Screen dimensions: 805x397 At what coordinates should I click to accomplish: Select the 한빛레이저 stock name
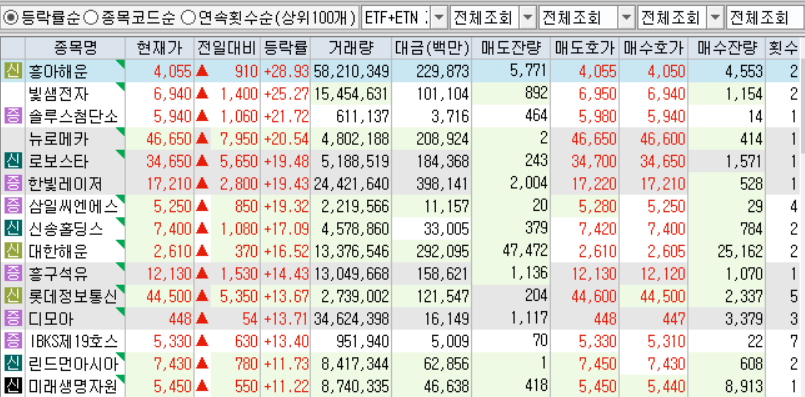pyautogui.click(x=66, y=185)
